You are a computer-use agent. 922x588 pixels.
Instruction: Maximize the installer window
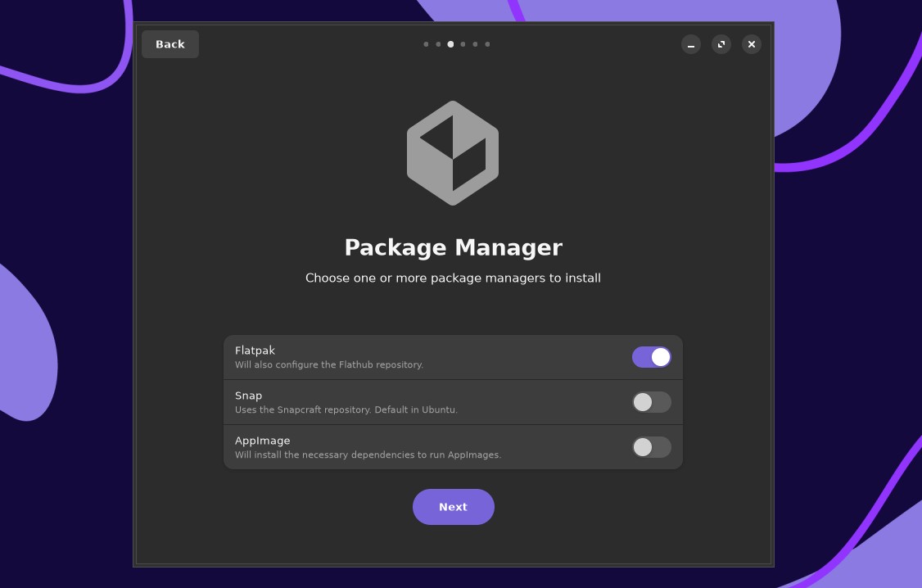(721, 44)
